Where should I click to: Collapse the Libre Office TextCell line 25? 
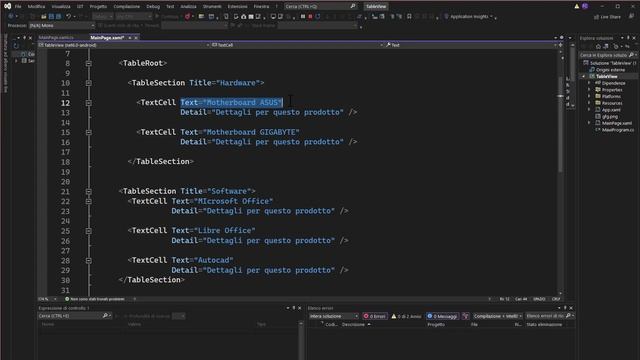tap(89, 231)
